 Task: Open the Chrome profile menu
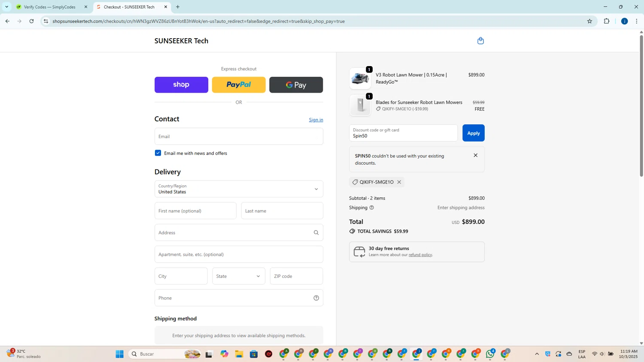(x=624, y=21)
